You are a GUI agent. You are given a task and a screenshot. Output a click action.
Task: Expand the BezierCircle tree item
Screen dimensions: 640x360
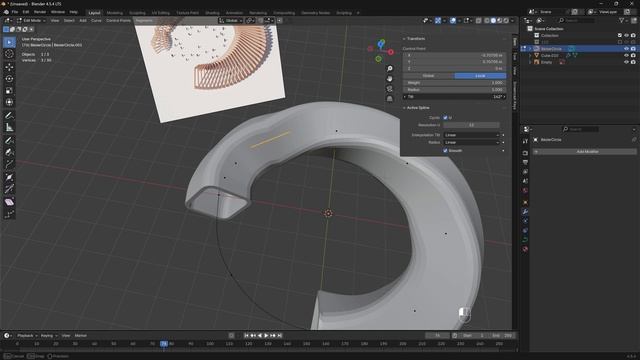pyautogui.click(x=530, y=49)
